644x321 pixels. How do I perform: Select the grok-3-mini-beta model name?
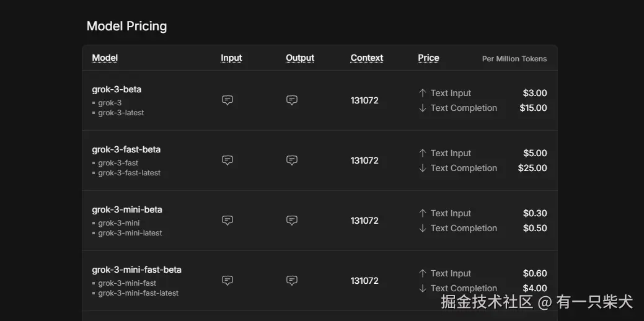pyautogui.click(x=127, y=209)
